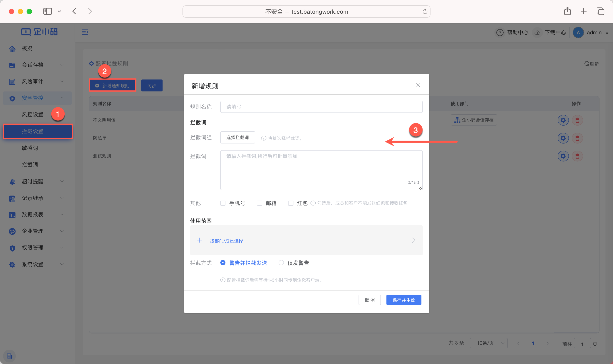Toggle the sidebar collapse hamburger icon
Viewport: 613px width, 364px height.
[85, 32]
